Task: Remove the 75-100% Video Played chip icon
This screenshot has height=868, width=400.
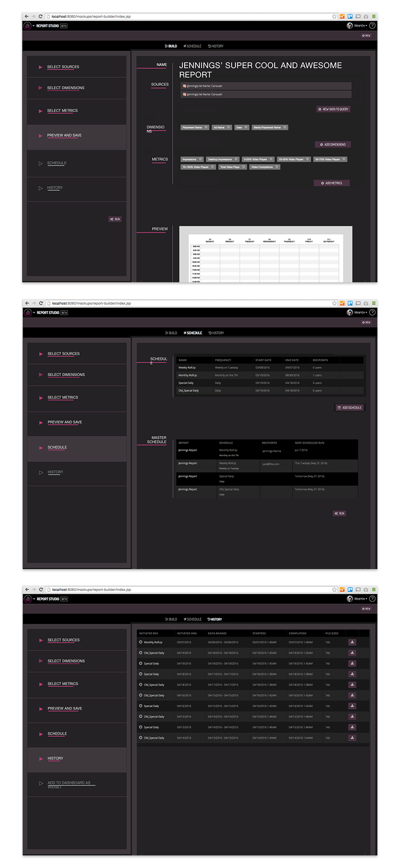Action: click(212, 167)
